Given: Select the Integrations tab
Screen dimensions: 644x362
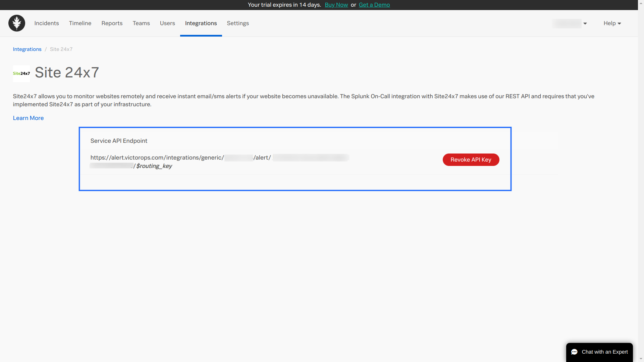Looking at the screenshot, I should pyautogui.click(x=201, y=23).
